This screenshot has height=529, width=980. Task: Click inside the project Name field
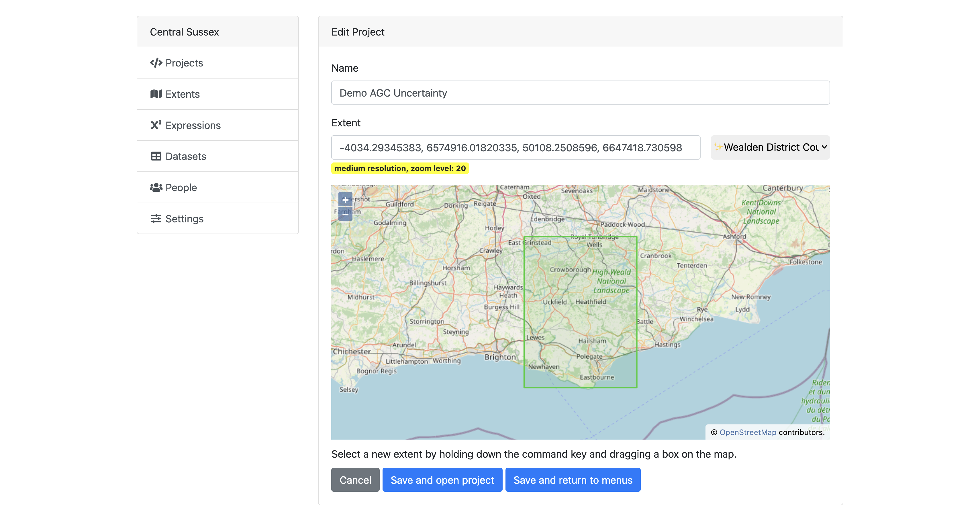click(x=580, y=93)
